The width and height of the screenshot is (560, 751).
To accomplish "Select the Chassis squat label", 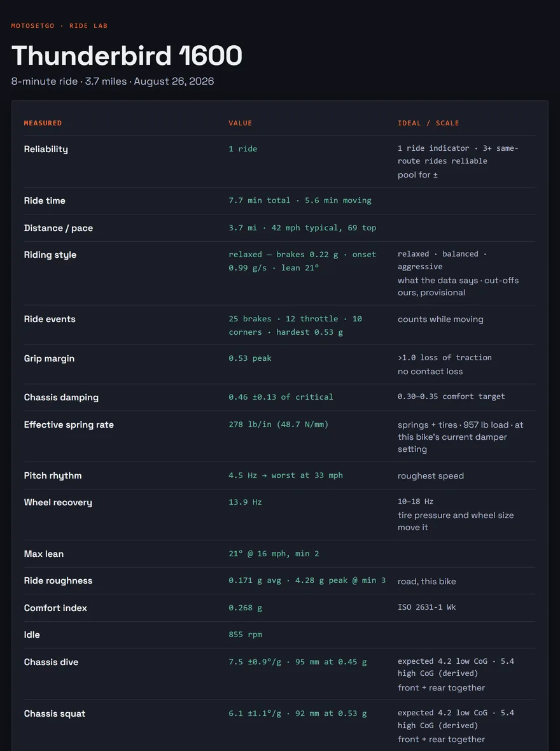I will 55,713.
